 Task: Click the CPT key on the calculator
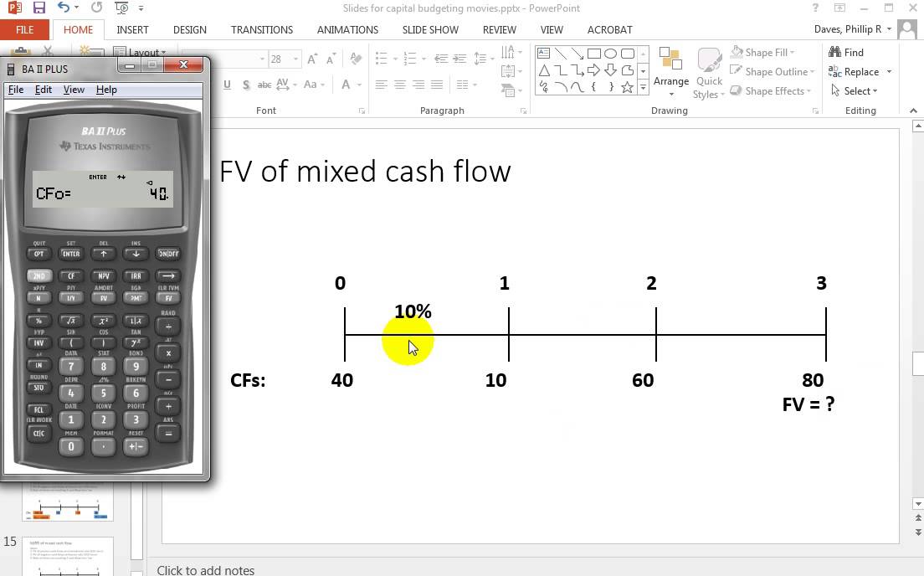(x=38, y=254)
